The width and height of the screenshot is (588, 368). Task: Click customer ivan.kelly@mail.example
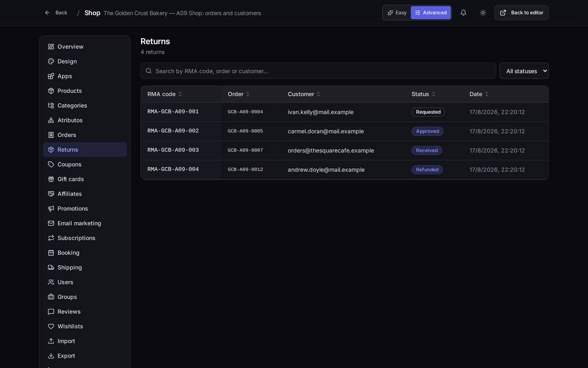[320, 112]
